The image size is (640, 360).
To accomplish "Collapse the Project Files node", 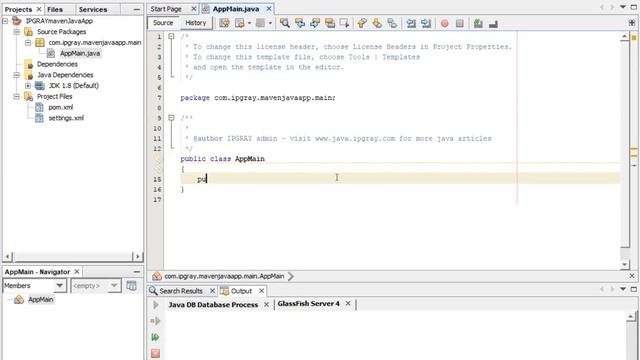I will (17, 96).
